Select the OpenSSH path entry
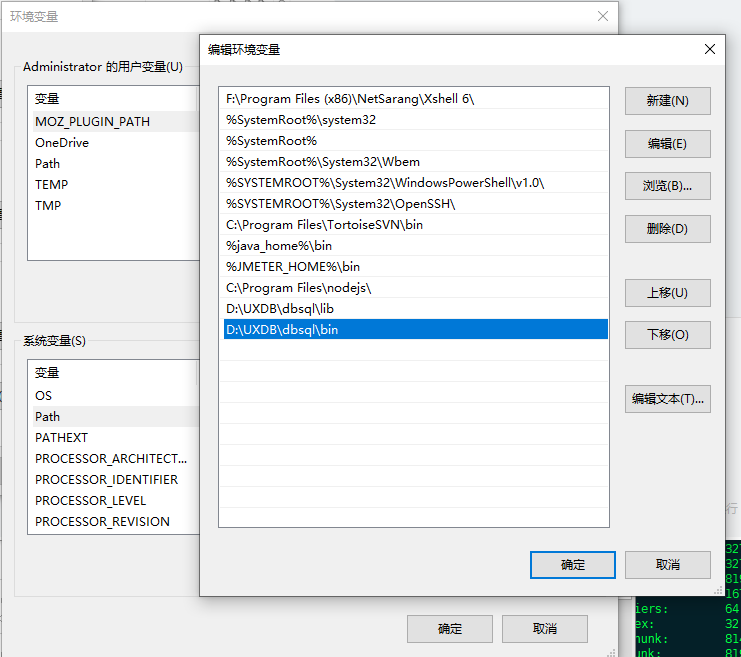 click(x=340, y=204)
